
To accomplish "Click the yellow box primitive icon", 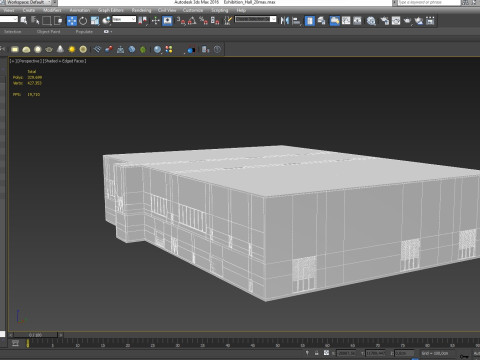I will pyautogui.click(x=15, y=49).
